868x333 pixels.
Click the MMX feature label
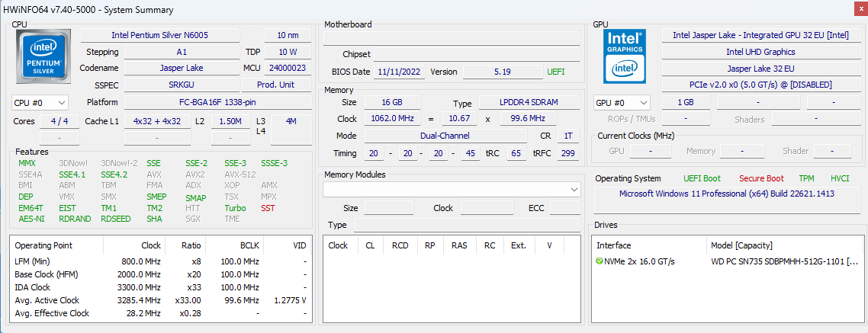coord(27,163)
